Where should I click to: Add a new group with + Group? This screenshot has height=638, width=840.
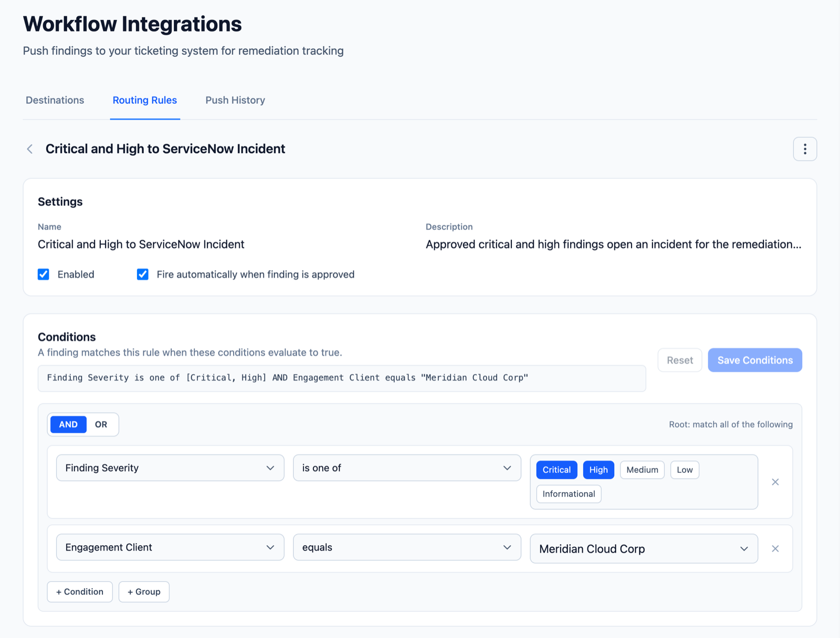(x=144, y=592)
